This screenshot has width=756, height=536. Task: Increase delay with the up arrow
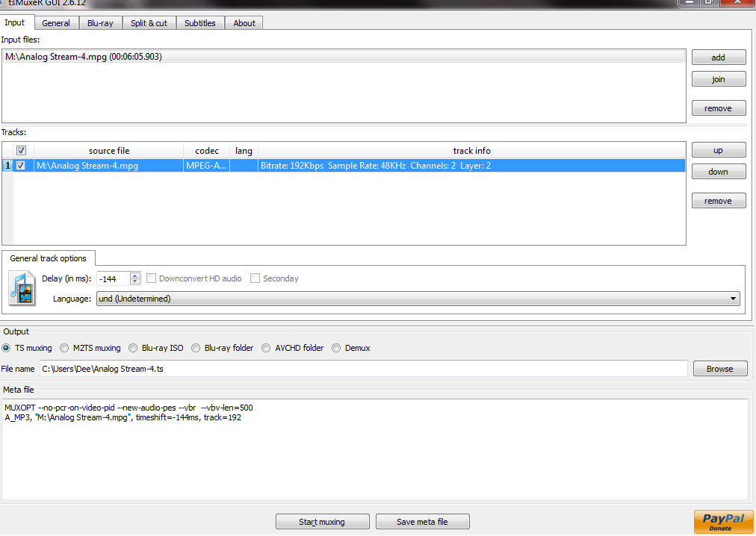coord(135,275)
